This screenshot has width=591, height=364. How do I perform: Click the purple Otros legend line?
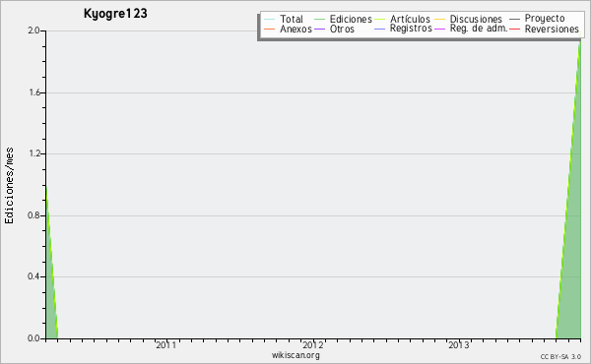[x=319, y=29]
